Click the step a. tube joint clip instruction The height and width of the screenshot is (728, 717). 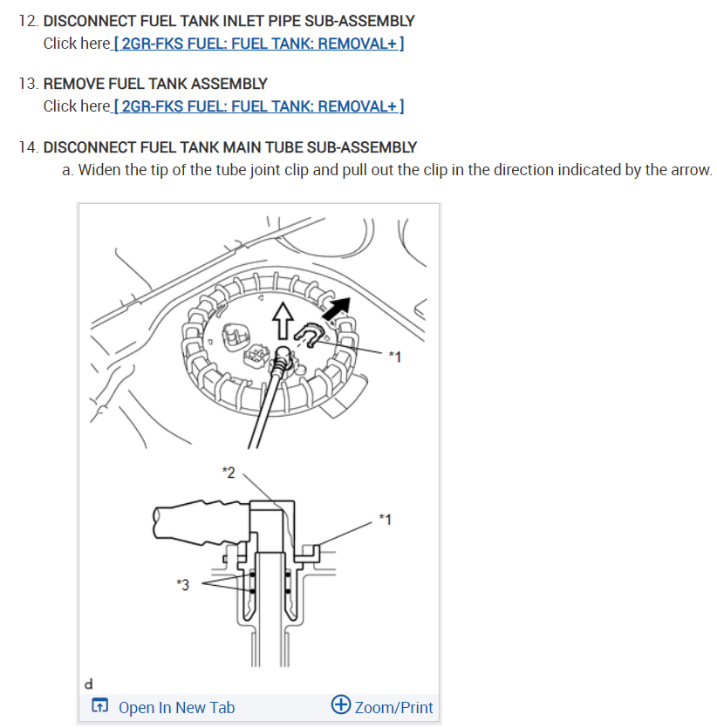click(x=386, y=170)
